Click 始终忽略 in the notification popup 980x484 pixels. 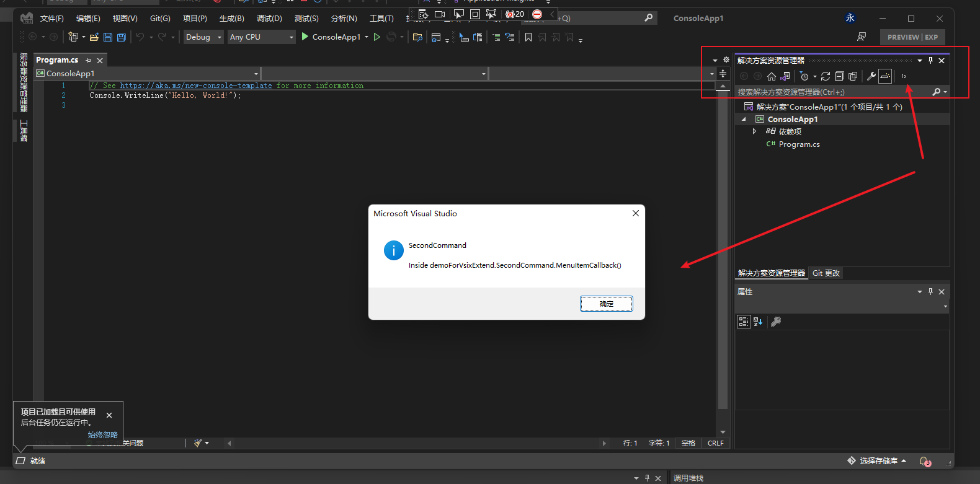[x=103, y=435]
